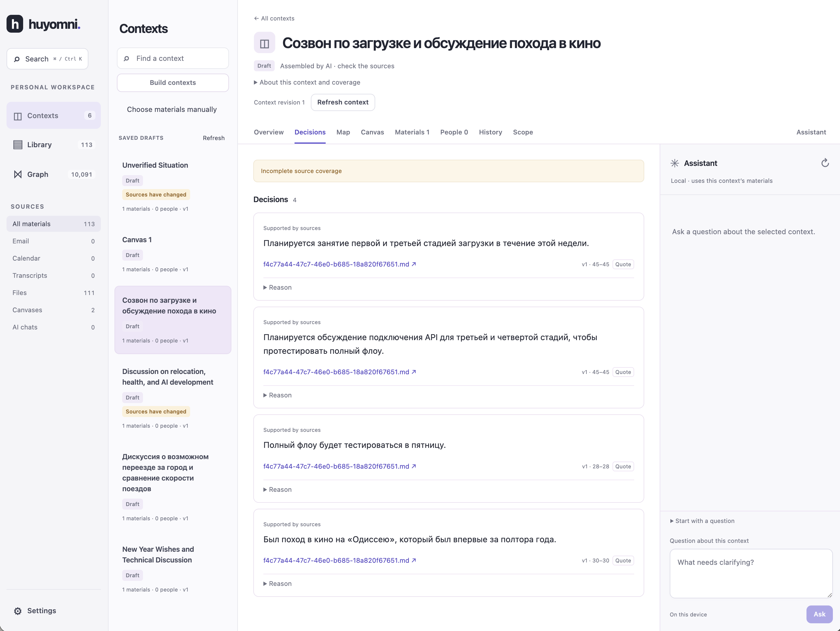Reset the Assistant conversation via refresh icon
The height and width of the screenshot is (631, 840).
coord(825,163)
